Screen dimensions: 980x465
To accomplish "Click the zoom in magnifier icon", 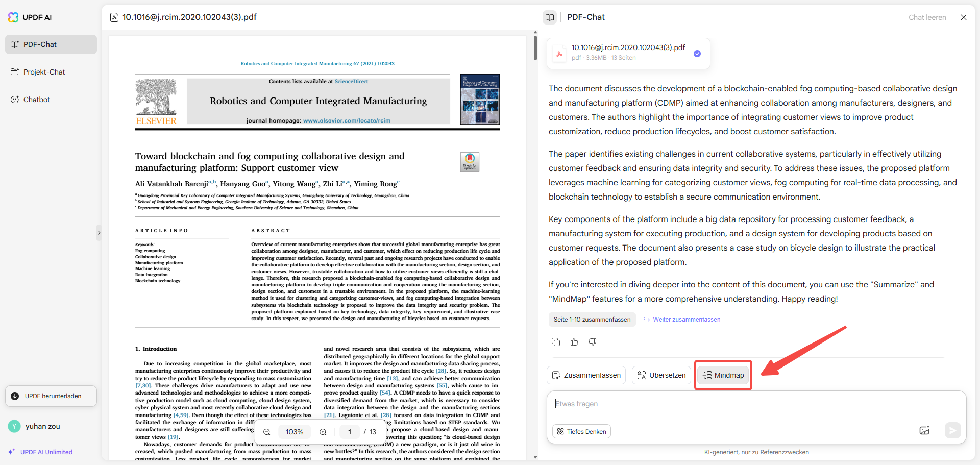I will (323, 432).
